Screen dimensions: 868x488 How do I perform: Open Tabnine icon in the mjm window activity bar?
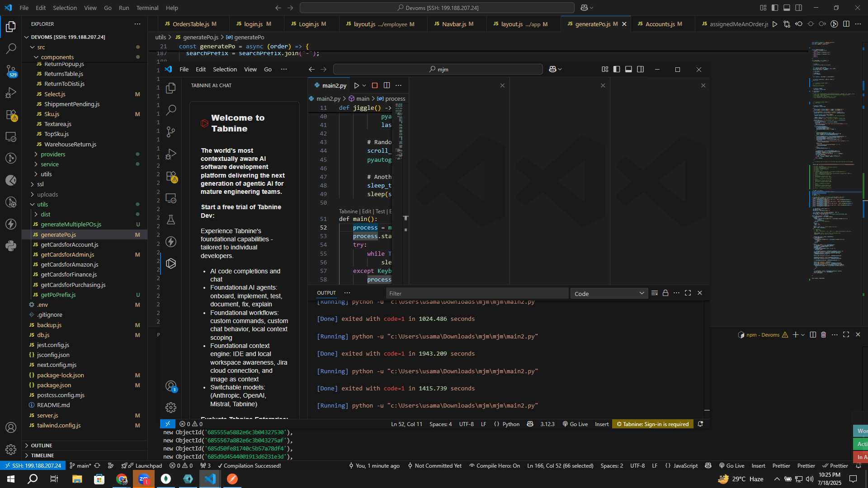pos(171,263)
